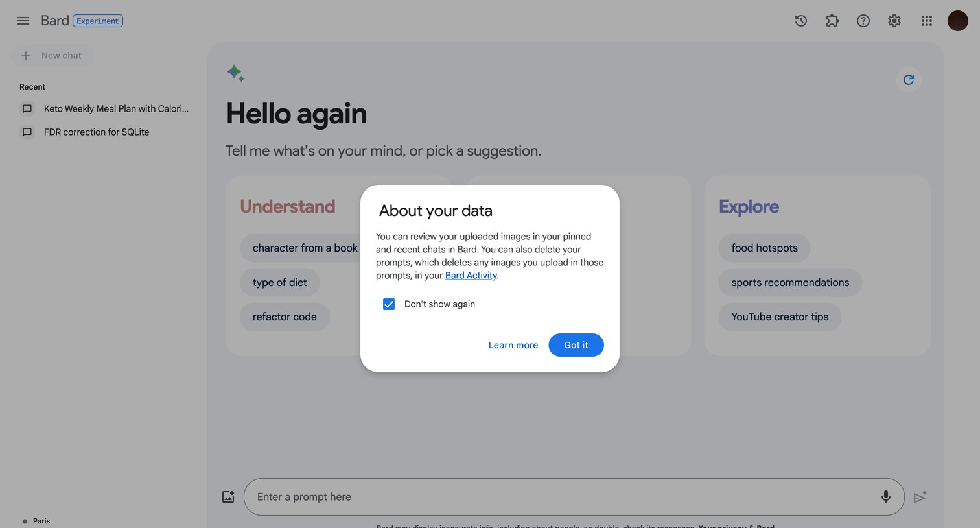Viewport: 980px width, 528px height.
Task: Click the About your data dialog title
Action: pyautogui.click(x=436, y=211)
